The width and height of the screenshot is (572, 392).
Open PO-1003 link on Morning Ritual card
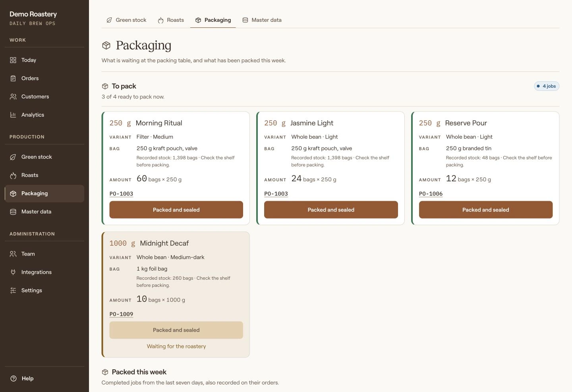(x=121, y=194)
